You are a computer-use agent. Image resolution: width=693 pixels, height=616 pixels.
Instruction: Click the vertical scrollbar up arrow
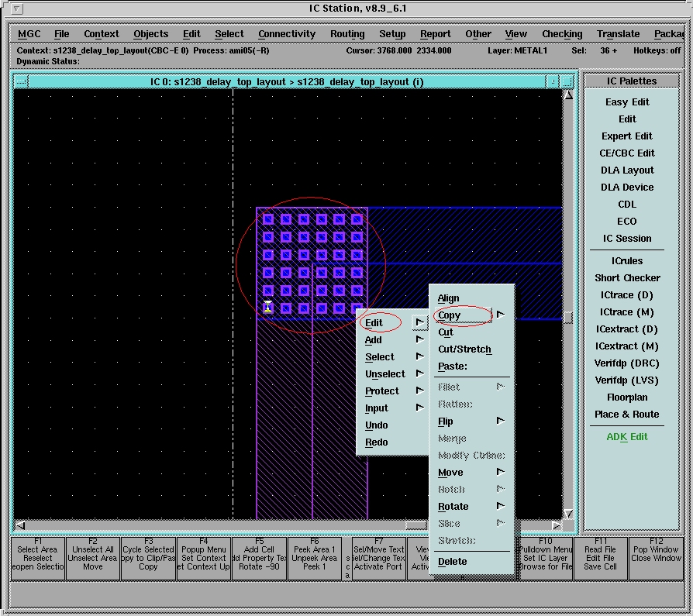point(568,95)
